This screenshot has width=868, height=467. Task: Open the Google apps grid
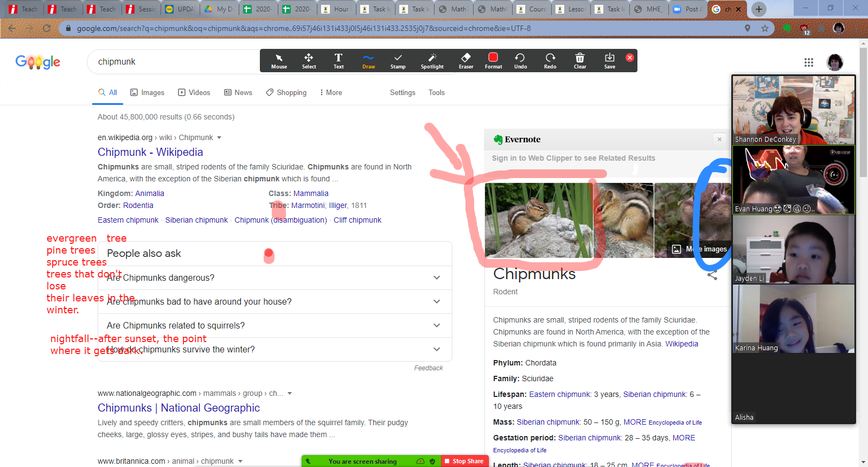click(809, 62)
